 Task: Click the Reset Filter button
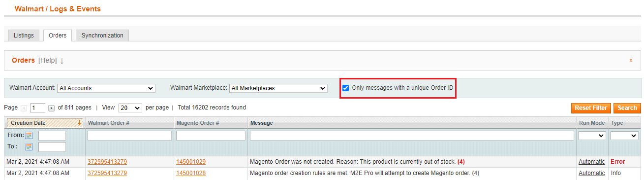coord(591,108)
